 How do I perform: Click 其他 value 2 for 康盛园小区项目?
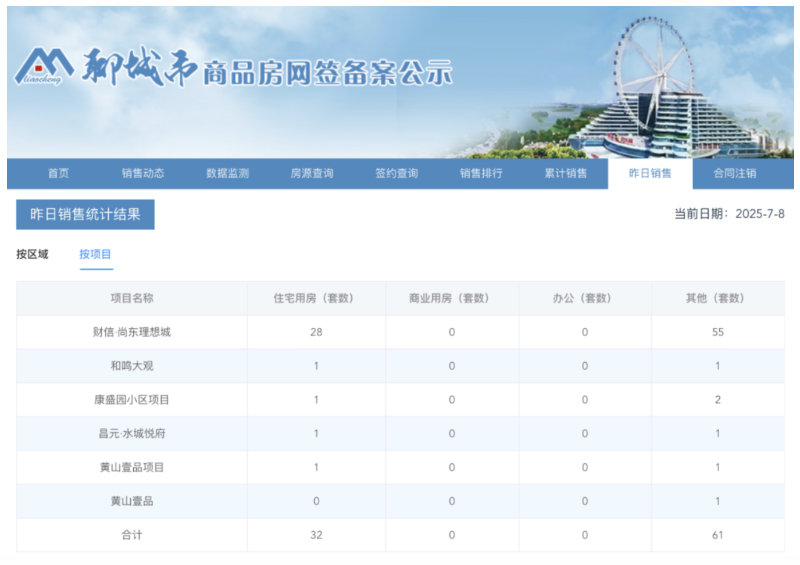(x=718, y=400)
